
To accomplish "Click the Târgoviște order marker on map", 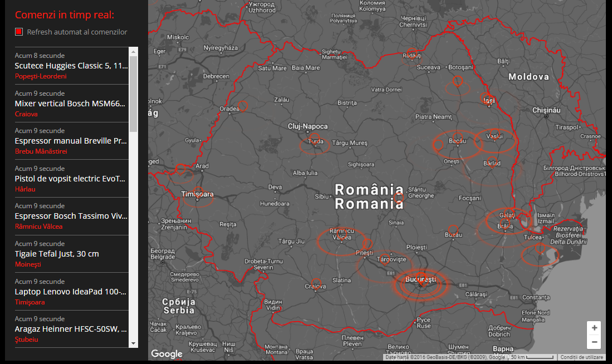I will pos(385,258).
